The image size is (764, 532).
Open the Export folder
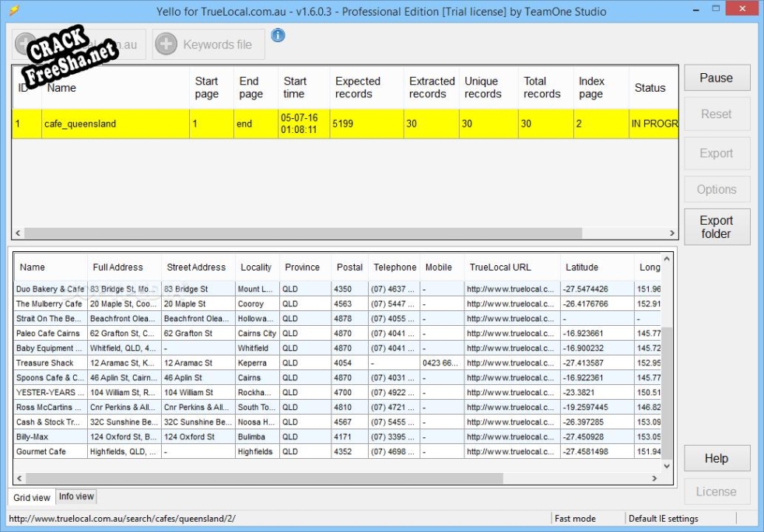tap(717, 227)
